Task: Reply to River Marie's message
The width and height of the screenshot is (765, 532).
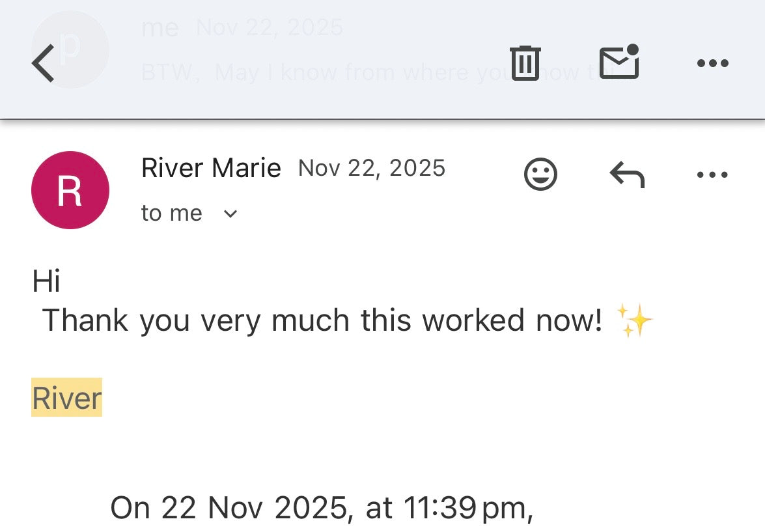Action: [626, 175]
